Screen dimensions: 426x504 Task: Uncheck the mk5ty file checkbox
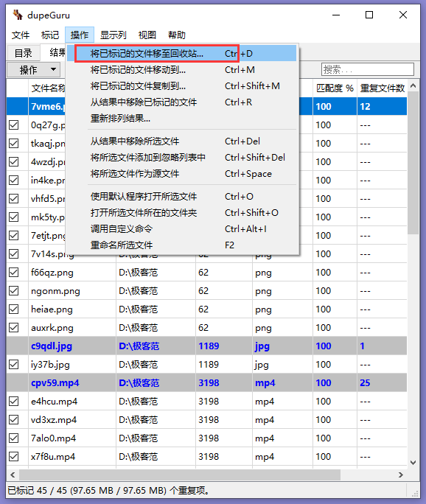pyautogui.click(x=14, y=217)
